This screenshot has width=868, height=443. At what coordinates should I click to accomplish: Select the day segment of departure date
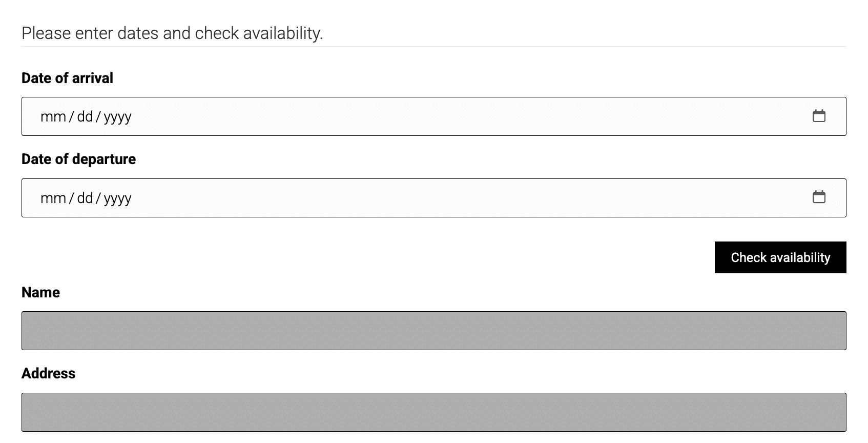click(85, 198)
